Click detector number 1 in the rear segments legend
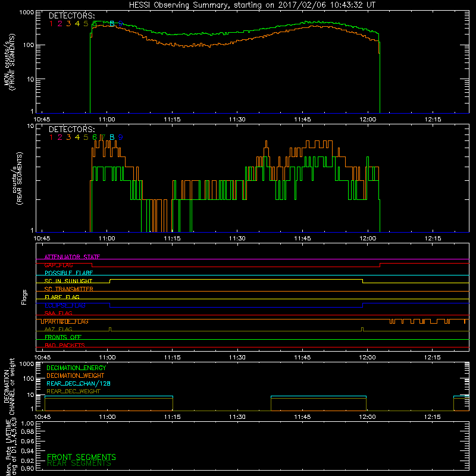 [x=51, y=137]
